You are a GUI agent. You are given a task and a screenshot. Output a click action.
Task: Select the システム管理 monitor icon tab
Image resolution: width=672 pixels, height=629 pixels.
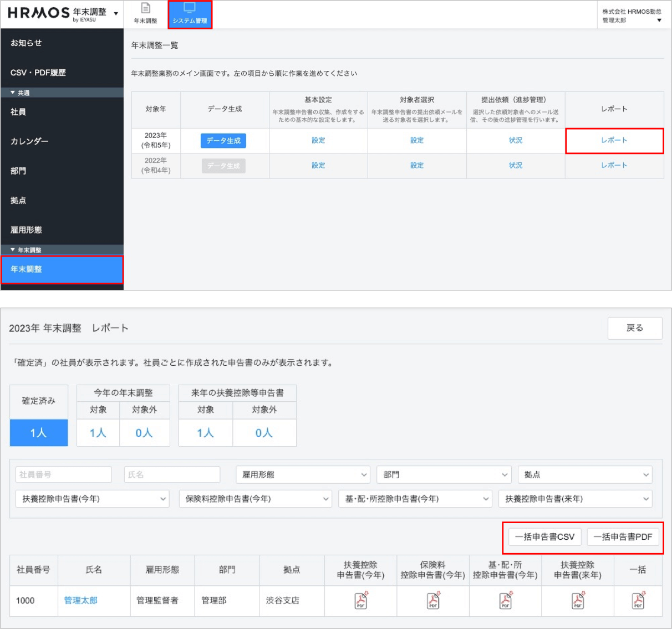point(190,14)
